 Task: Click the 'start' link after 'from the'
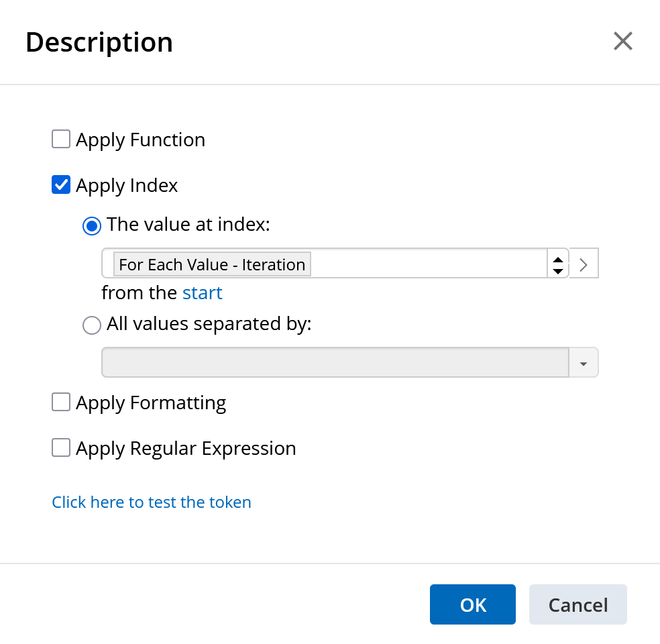(202, 293)
